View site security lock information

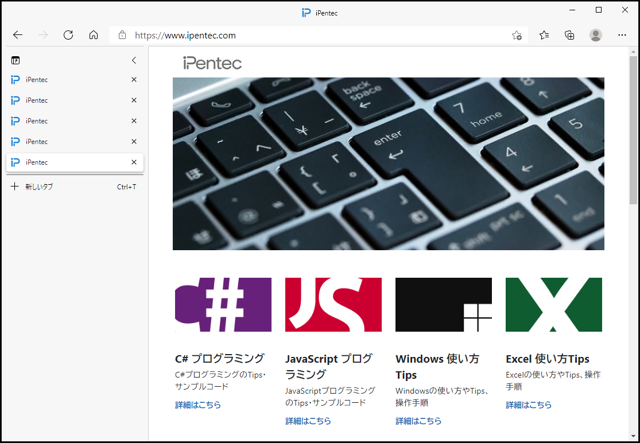tap(122, 35)
